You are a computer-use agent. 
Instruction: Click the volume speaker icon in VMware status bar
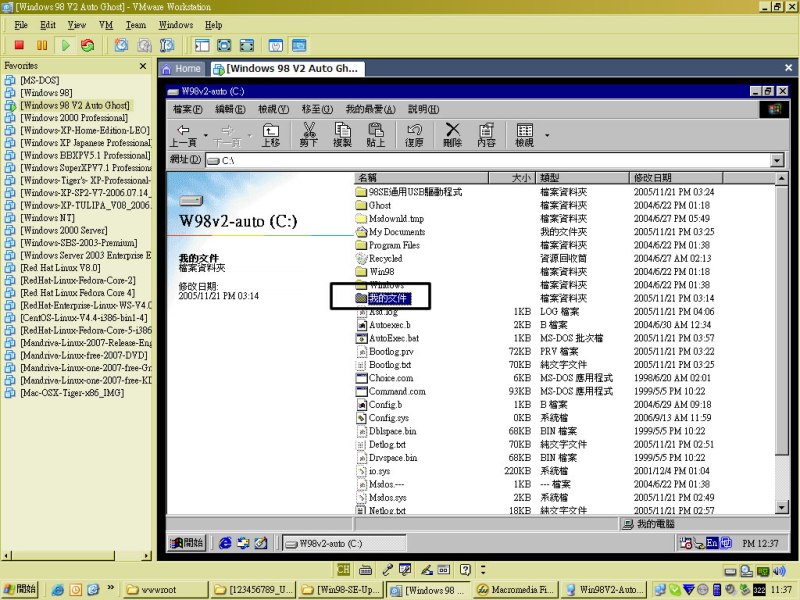(779, 570)
